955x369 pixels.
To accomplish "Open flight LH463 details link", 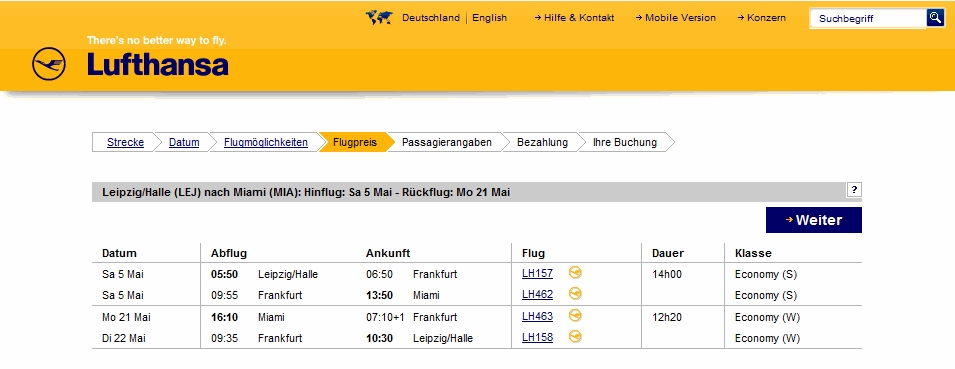I will 537,316.
